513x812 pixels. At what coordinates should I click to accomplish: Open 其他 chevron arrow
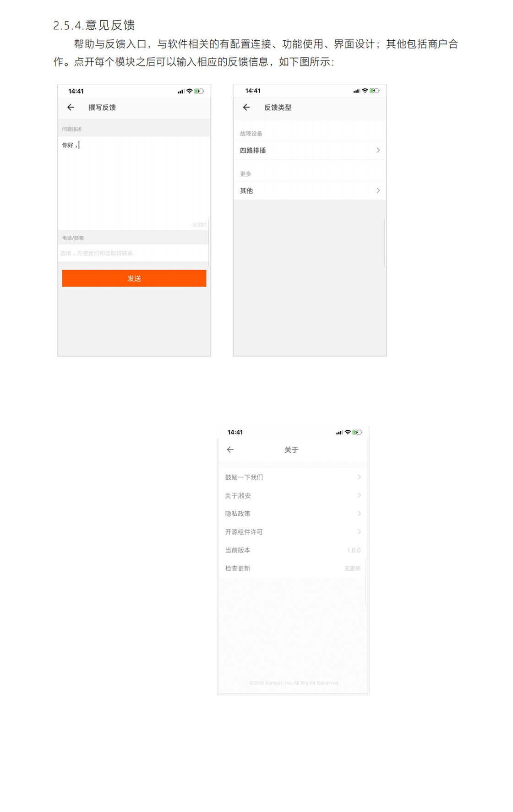click(378, 190)
